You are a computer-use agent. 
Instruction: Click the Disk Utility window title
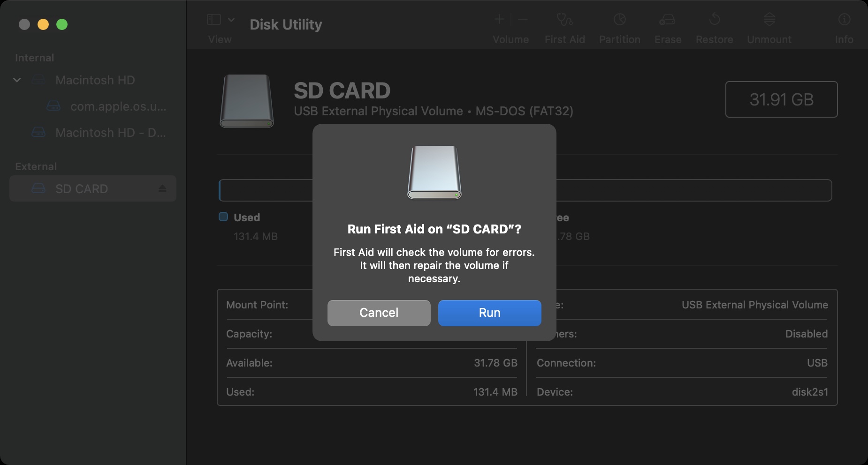coord(286,24)
